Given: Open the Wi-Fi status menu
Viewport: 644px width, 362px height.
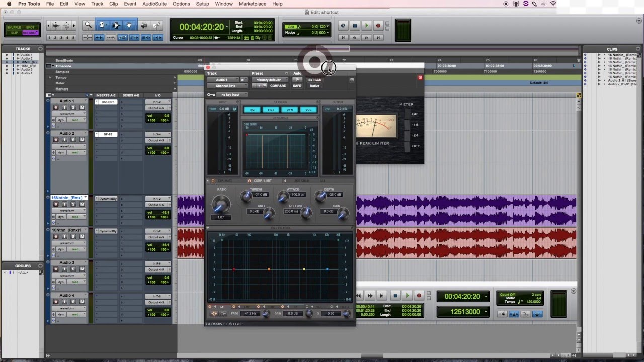Looking at the screenshot, I should (x=553, y=4).
